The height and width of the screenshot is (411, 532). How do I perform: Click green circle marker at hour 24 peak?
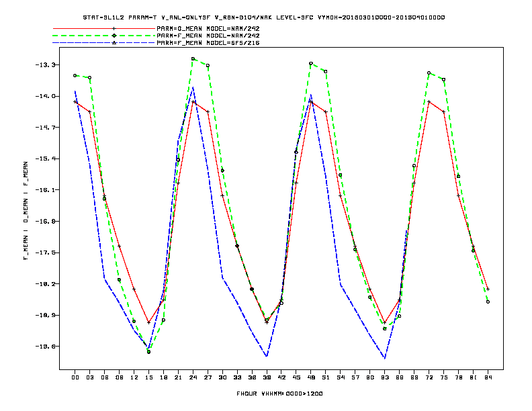pyautogui.click(x=193, y=58)
